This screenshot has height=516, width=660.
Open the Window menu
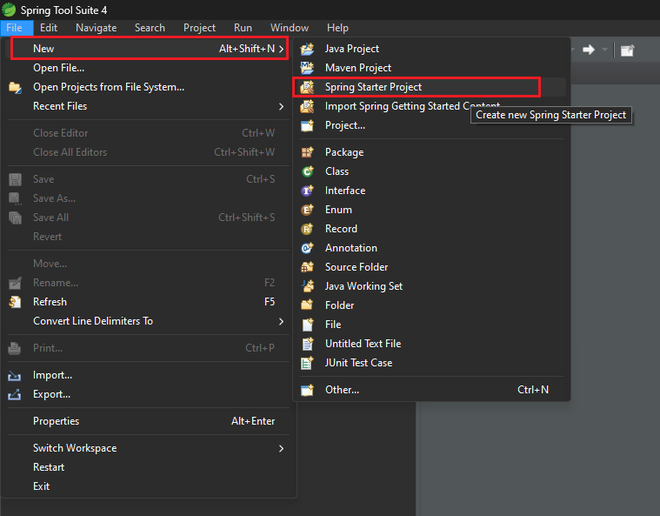coord(290,28)
